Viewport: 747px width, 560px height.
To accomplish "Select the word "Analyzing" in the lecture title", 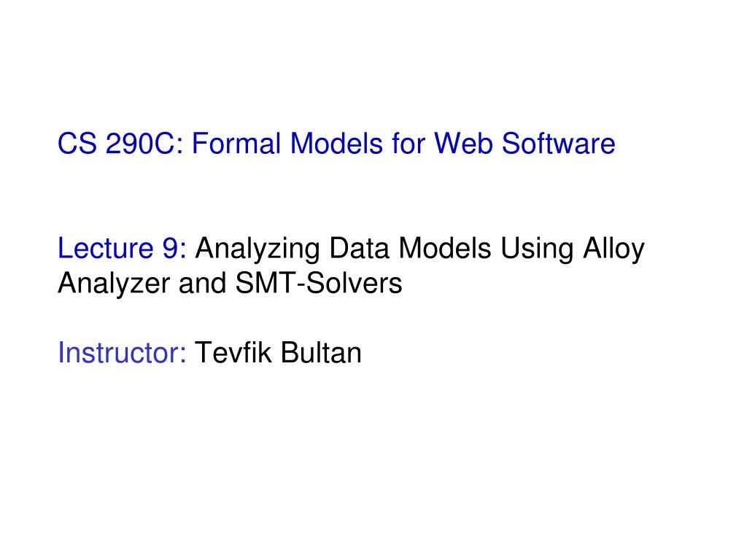I will (x=258, y=249).
